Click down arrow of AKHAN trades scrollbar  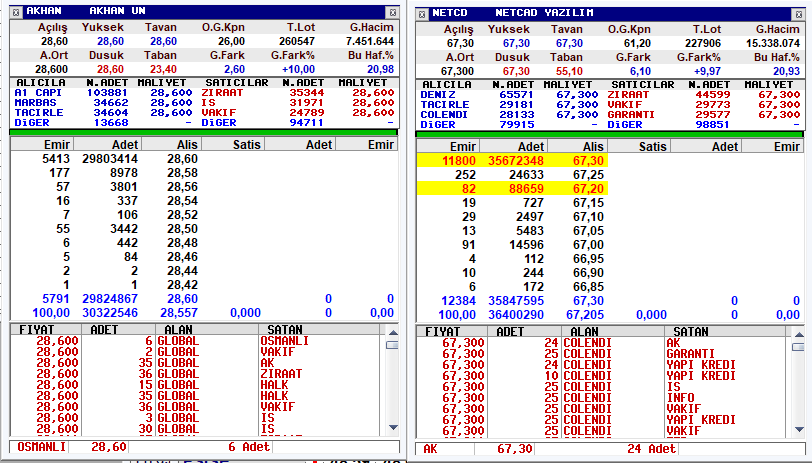[393, 428]
